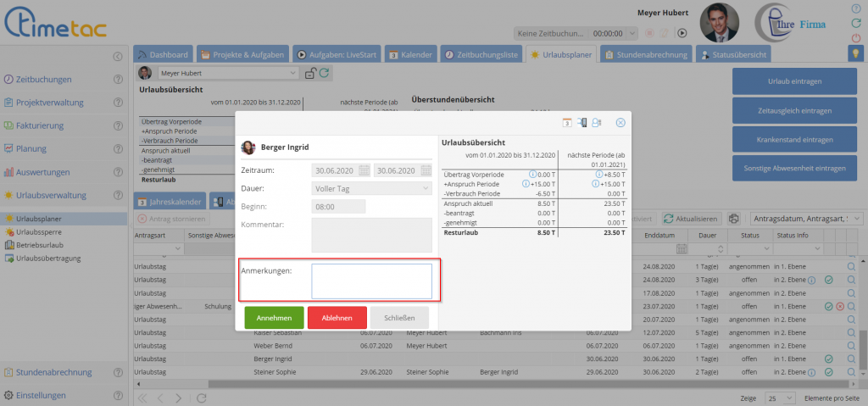
Task: Collapse the left sidebar navigation
Action: coord(118,56)
